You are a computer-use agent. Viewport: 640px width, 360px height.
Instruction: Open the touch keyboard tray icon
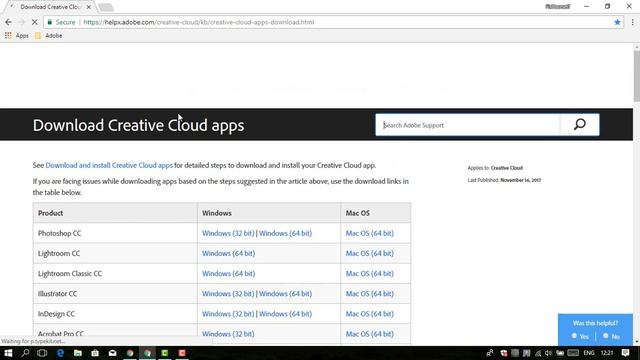point(573,353)
